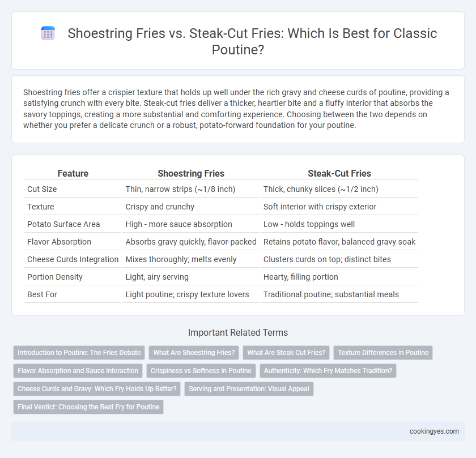Screen dimensions: 476x458
Task: Click 'Flavor Absorption and Sauce Interaction' tag
Action: click(78, 371)
